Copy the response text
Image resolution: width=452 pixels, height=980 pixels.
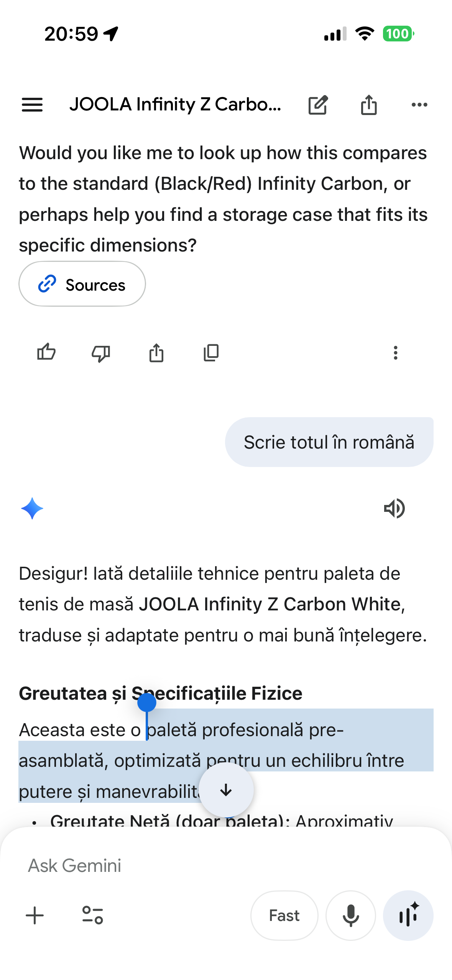[x=211, y=353]
